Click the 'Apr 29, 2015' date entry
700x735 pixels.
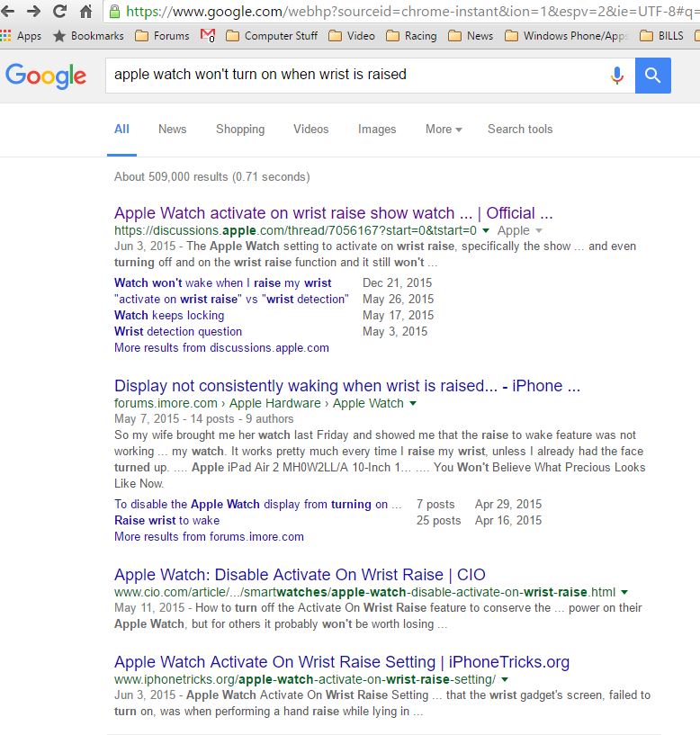(508, 505)
